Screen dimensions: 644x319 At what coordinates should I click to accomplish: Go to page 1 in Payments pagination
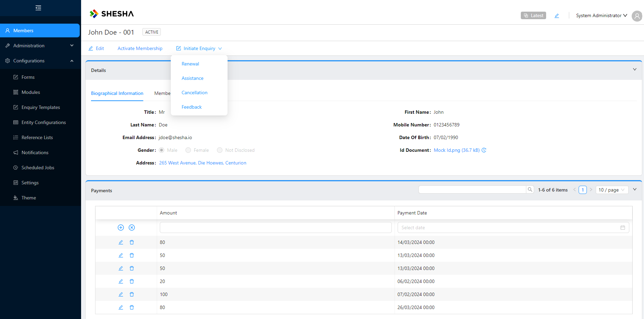click(583, 190)
